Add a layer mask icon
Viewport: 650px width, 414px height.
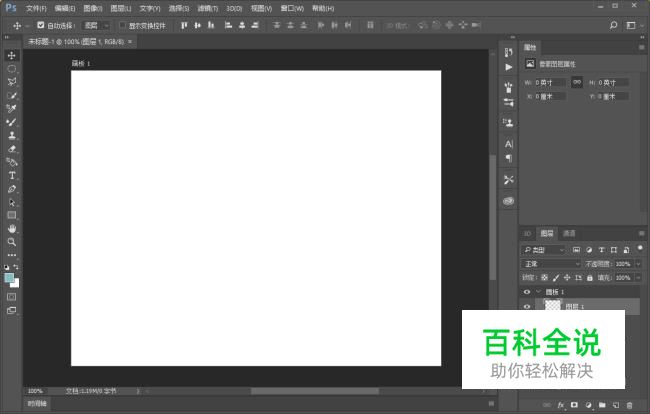(574, 405)
